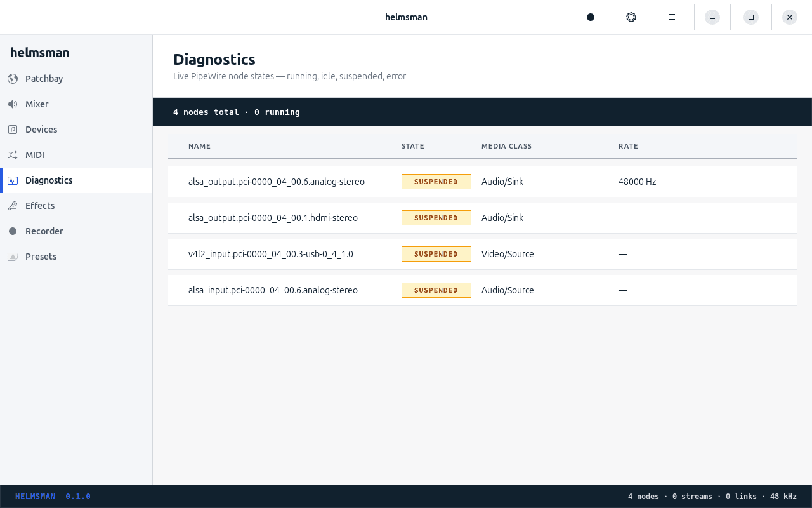Click helmsman title in header bar
The image size is (812, 508).
[x=406, y=17]
